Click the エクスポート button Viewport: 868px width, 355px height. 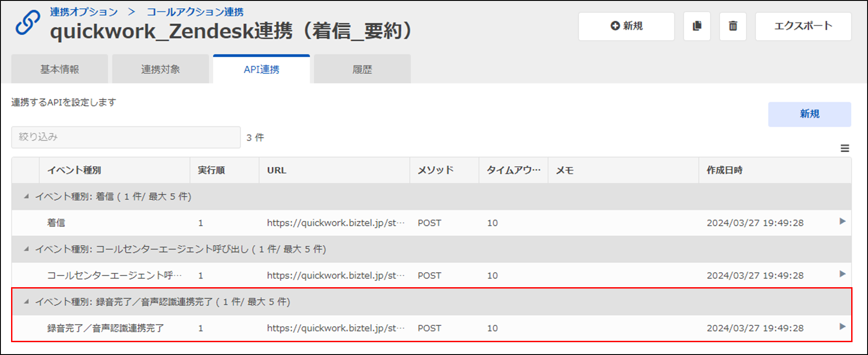803,26
